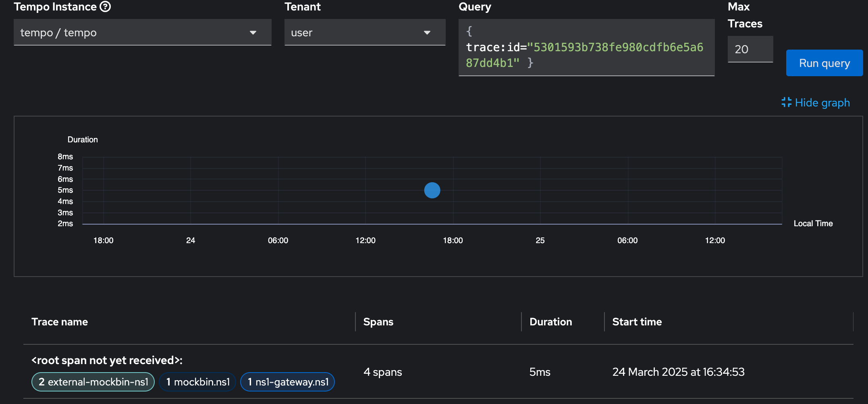Image resolution: width=868 pixels, height=404 pixels.
Task: Click the Tempo Instance help icon
Action: (105, 7)
